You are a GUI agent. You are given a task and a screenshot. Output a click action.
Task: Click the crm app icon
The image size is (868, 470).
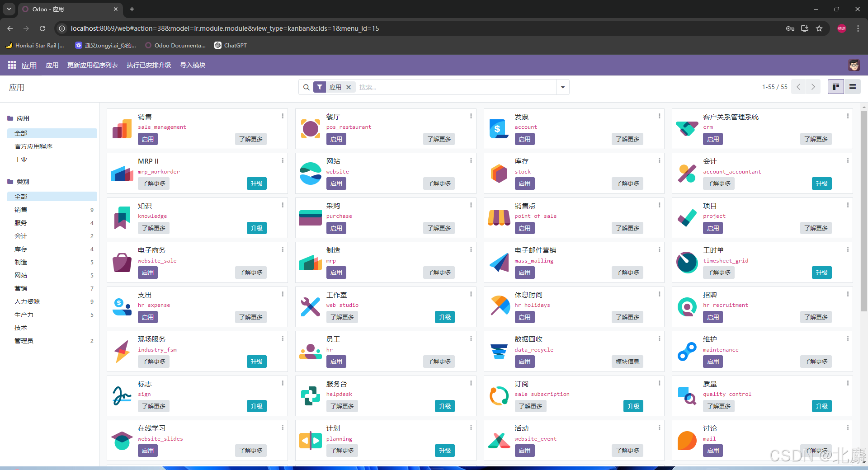(x=687, y=129)
